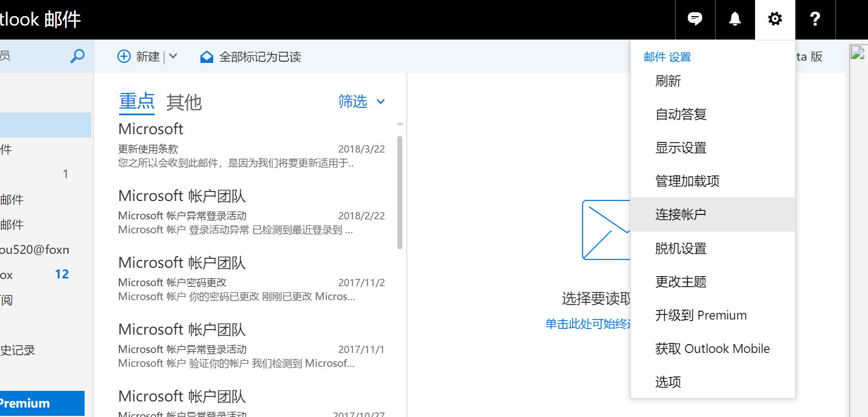Click 升级到 Premium menu entry
Viewport: 868px width, 417px height.
(x=713, y=315)
